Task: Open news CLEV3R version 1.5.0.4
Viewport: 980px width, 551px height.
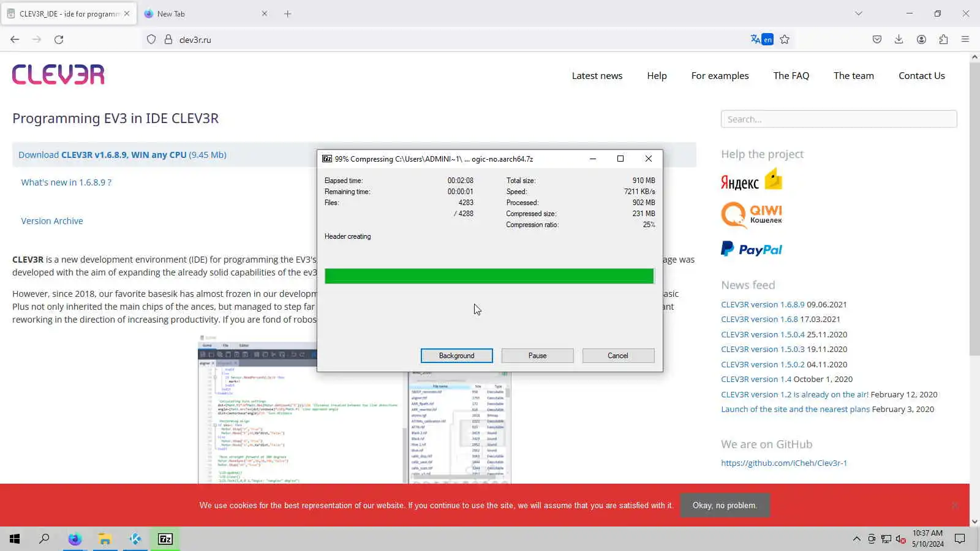Action: [763, 334]
